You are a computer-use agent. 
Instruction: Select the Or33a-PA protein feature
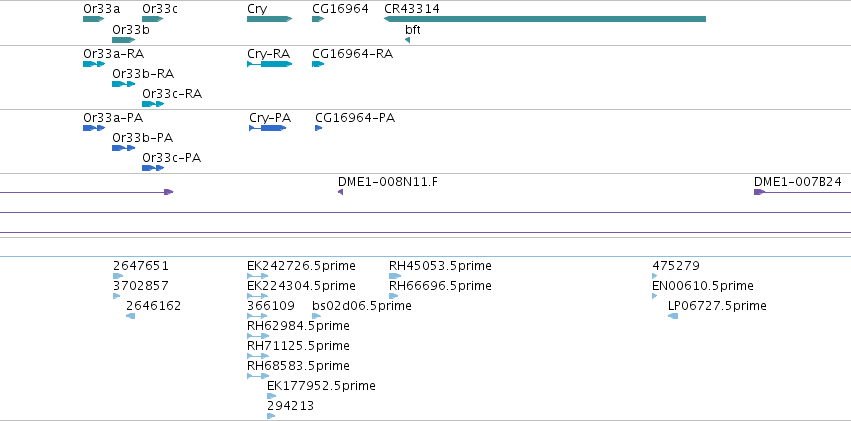click(94, 128)
